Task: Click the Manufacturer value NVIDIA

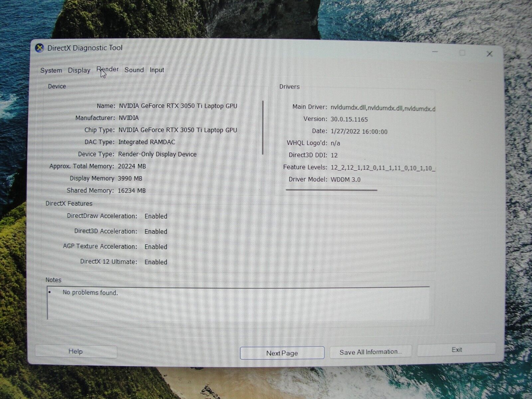Action: [x=129, y=118]
